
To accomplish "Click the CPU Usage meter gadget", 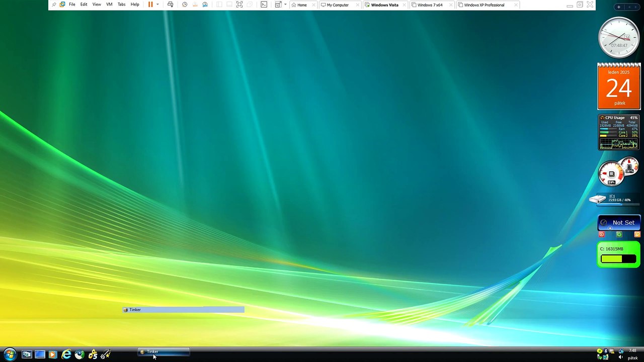I will click(x=619, y=132).
